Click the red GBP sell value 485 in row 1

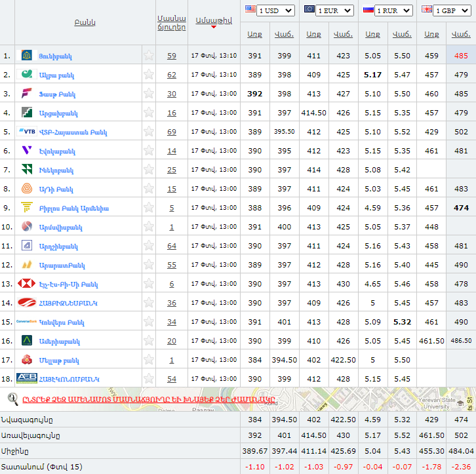(x=461, y=56)
